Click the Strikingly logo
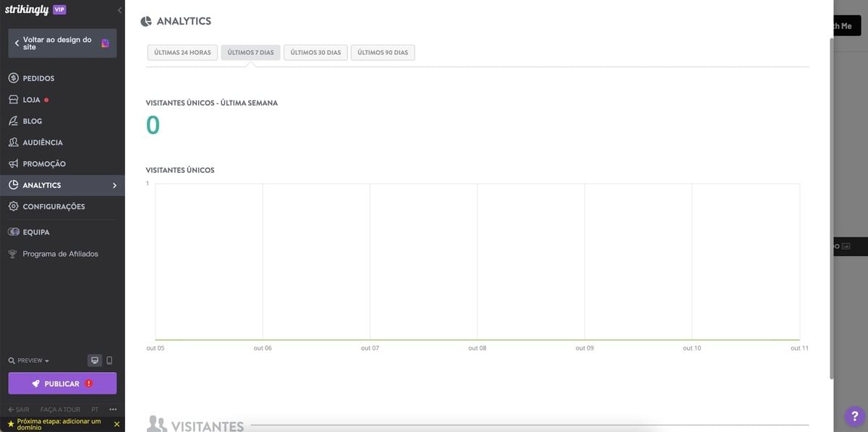The image size is (868, 432). 27,10
